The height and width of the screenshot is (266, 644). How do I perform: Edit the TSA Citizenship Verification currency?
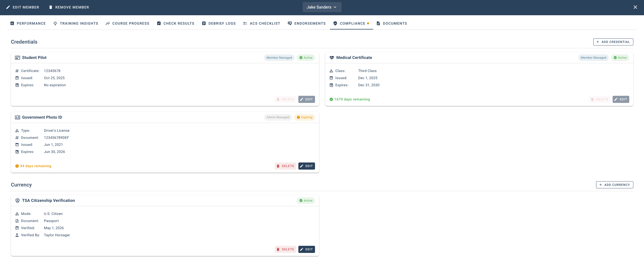tap(306, 249)
